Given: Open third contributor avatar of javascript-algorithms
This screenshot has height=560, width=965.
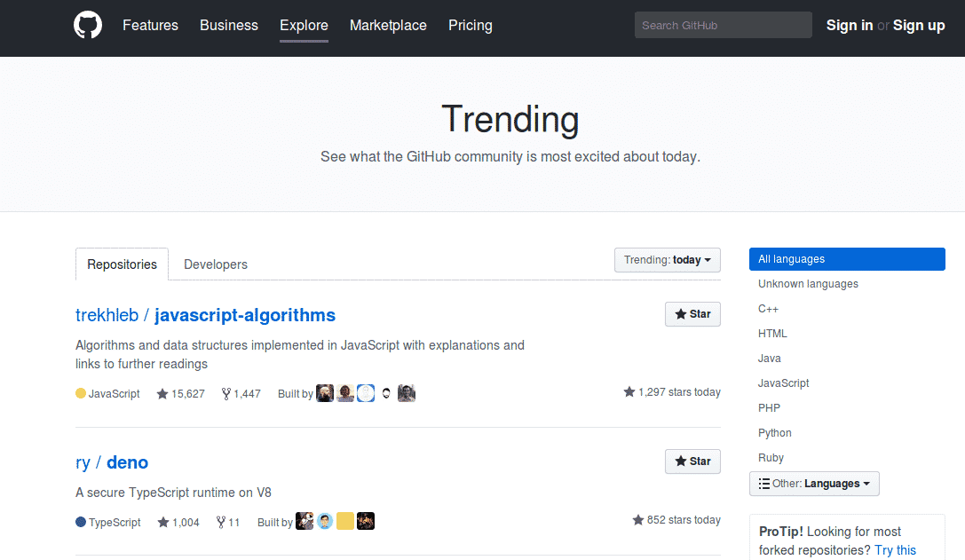Looking at the screenshot, I should click(366, 393).
